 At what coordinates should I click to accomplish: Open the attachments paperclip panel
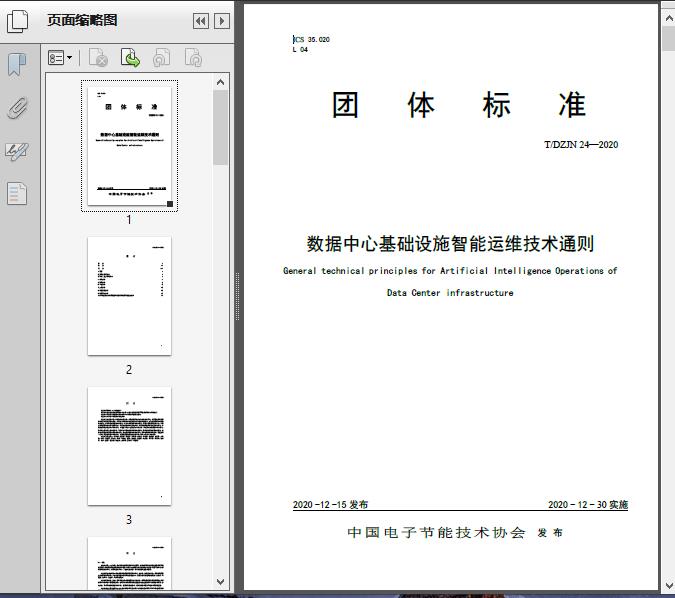click(x=17, y=108)
